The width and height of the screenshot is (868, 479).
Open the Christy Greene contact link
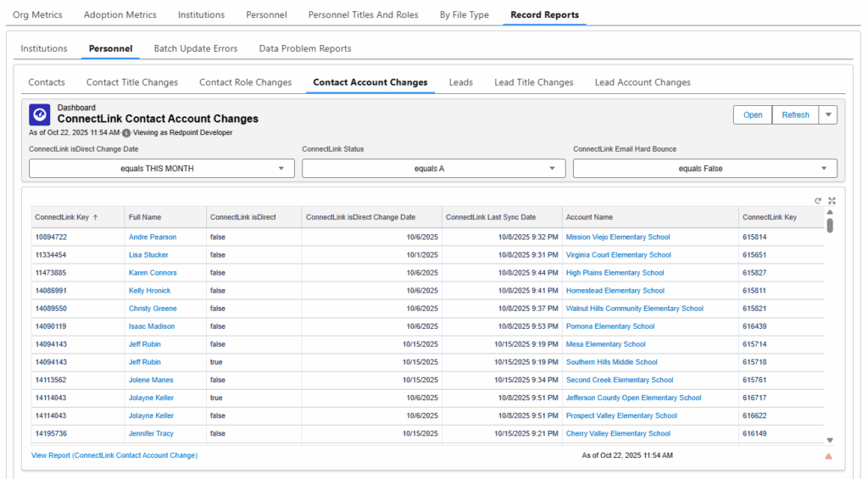(x=153, y=309)
